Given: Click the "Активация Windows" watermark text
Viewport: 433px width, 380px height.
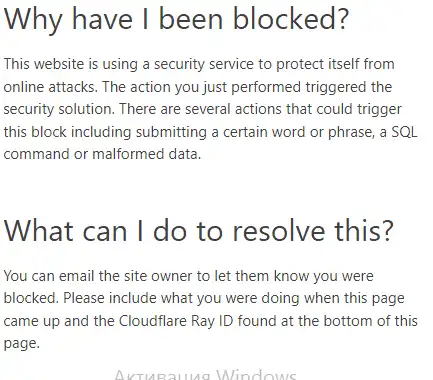Looking at the screenshot, I should (205, 375).
